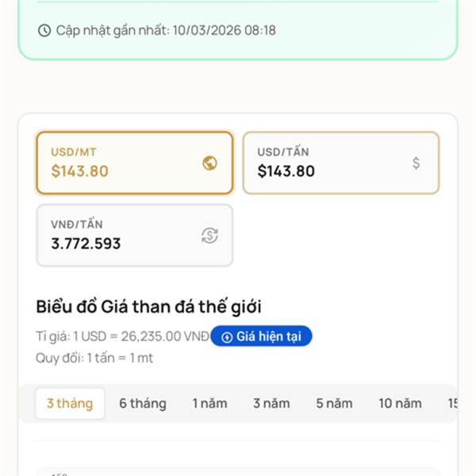Switch to the 3 tháng tab
This screenshot has height=476, width=476.
coord(70,404)
